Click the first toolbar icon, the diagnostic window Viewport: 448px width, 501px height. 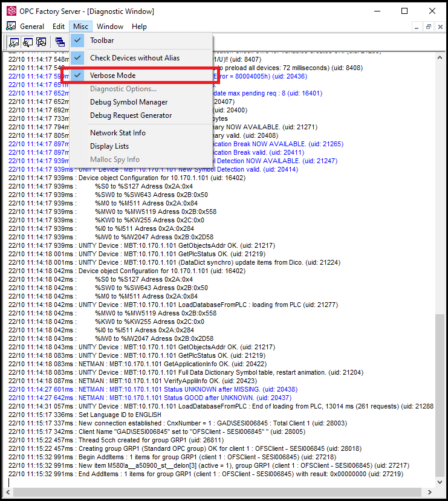pos(14,42)
